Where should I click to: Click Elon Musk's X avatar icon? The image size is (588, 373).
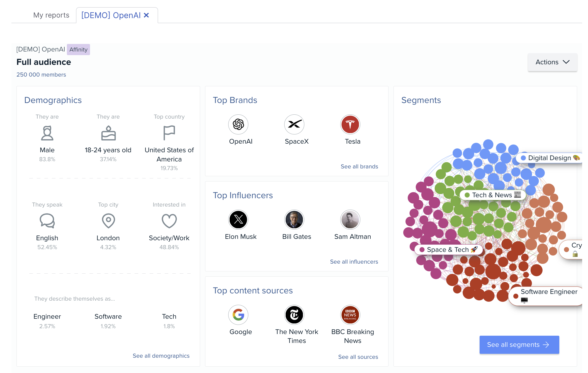tap(238, 220)
